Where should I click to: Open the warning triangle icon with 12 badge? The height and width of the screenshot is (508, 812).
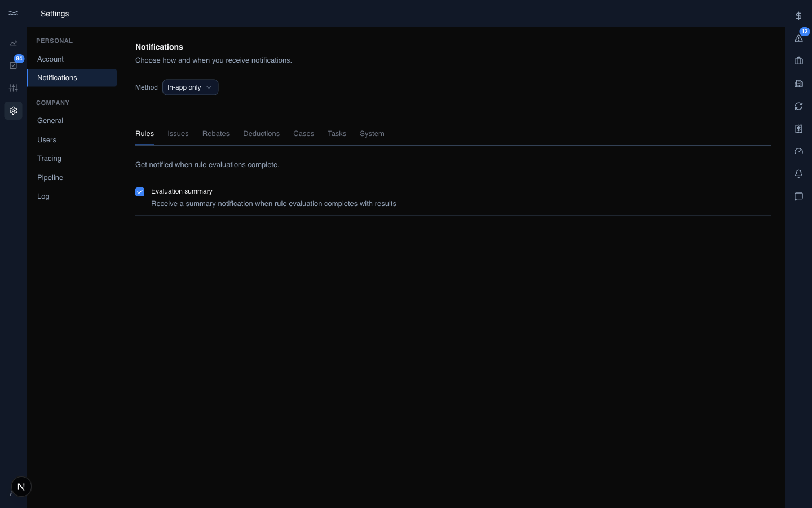pyautogui.click(x=798, y=38)
